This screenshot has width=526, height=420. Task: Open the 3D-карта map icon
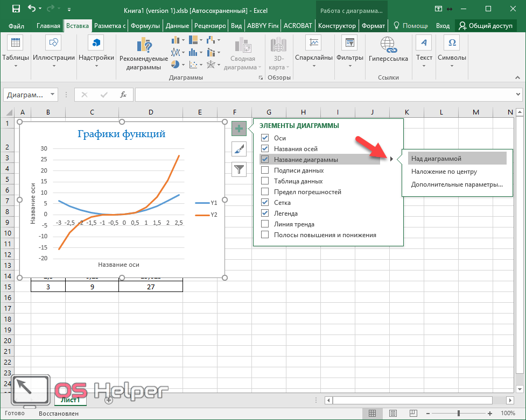pyautogui.click(x=279, y=45)
